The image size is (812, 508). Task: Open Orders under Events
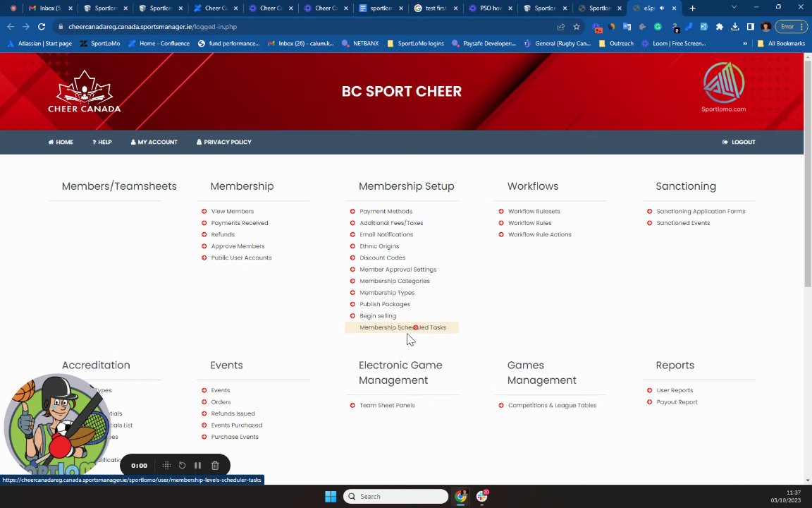[221, 401]
